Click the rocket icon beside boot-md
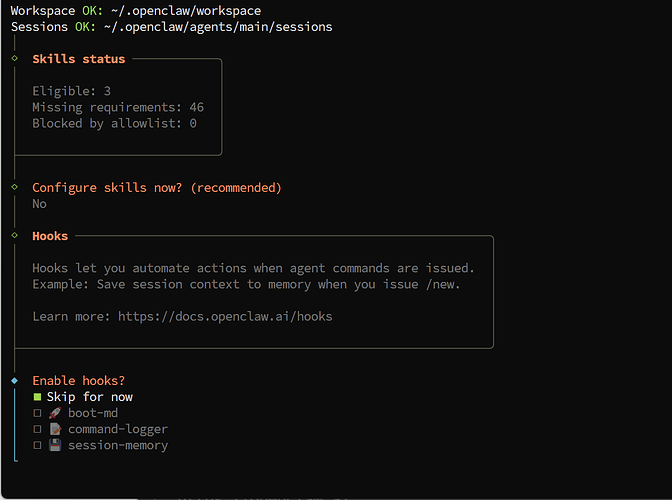 [x=55, y=413]
